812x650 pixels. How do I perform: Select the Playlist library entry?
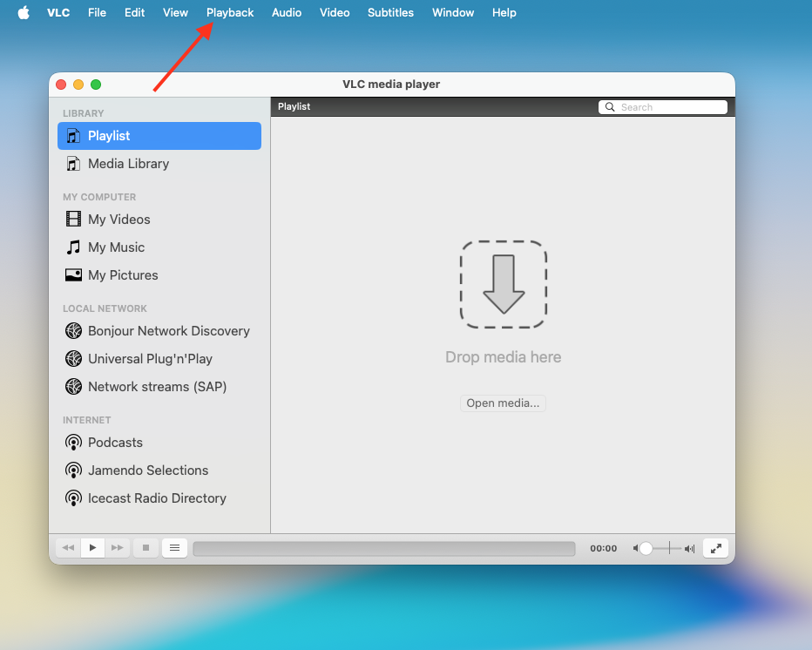click(109, 135)
